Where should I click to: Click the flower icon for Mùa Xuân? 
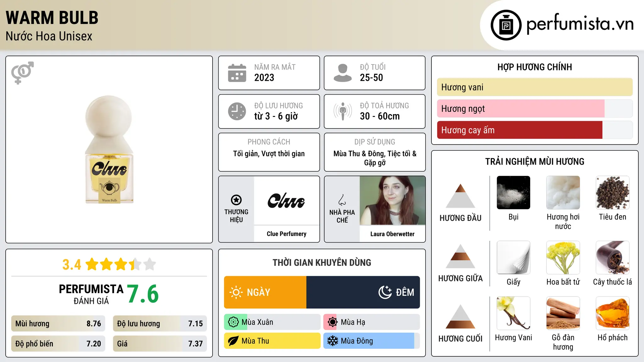click(x=233, y=322)
